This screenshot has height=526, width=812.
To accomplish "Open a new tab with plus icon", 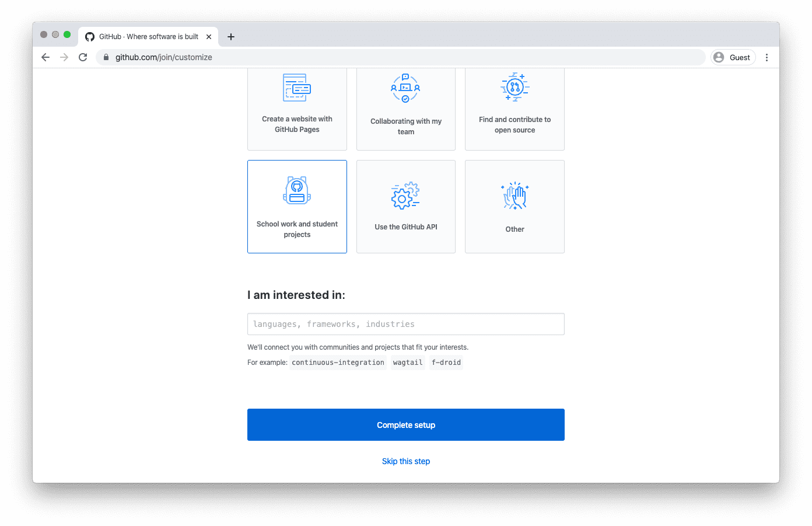I will (x=231, y=37).
